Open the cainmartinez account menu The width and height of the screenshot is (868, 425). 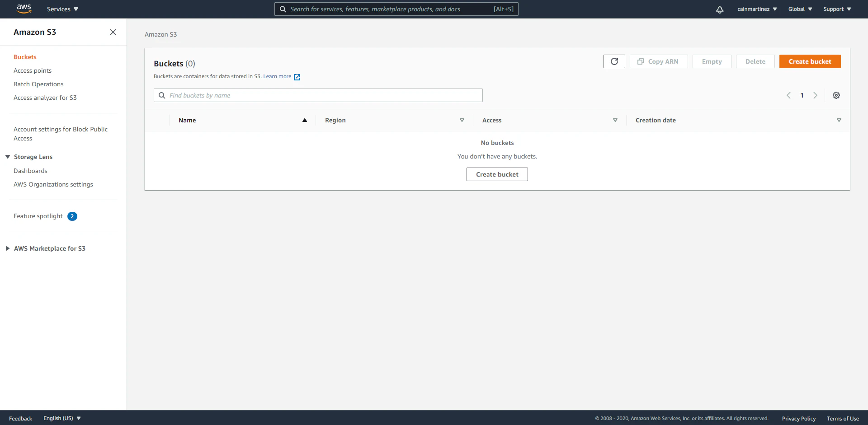pyautogui.click(x=757, y=9)
